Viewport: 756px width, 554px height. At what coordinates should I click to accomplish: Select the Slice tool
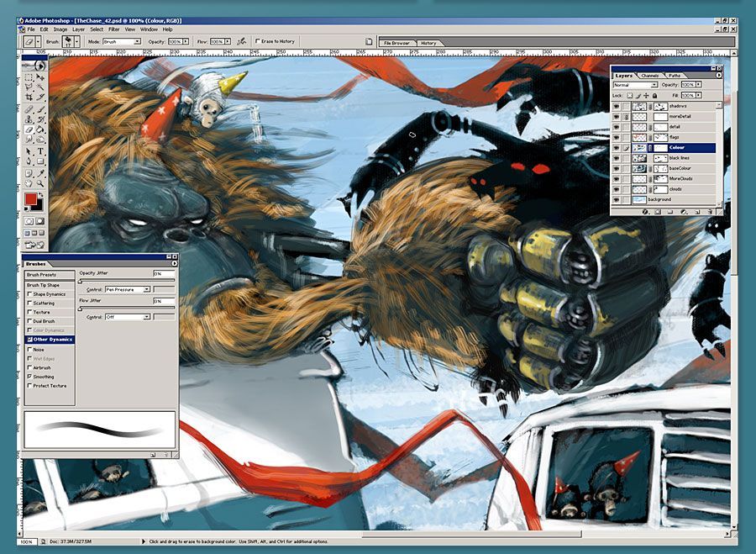(40, 97)
